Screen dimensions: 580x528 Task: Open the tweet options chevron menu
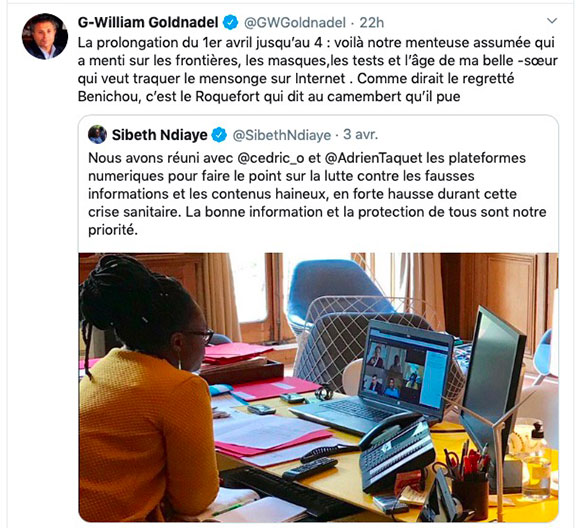(552, 21)
